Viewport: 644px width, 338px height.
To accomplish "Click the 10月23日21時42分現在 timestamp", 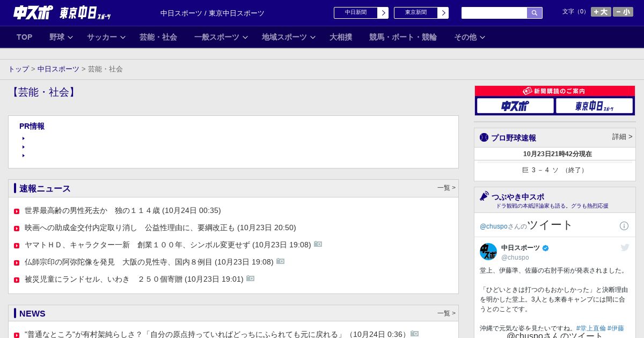I will coord(558,154).
